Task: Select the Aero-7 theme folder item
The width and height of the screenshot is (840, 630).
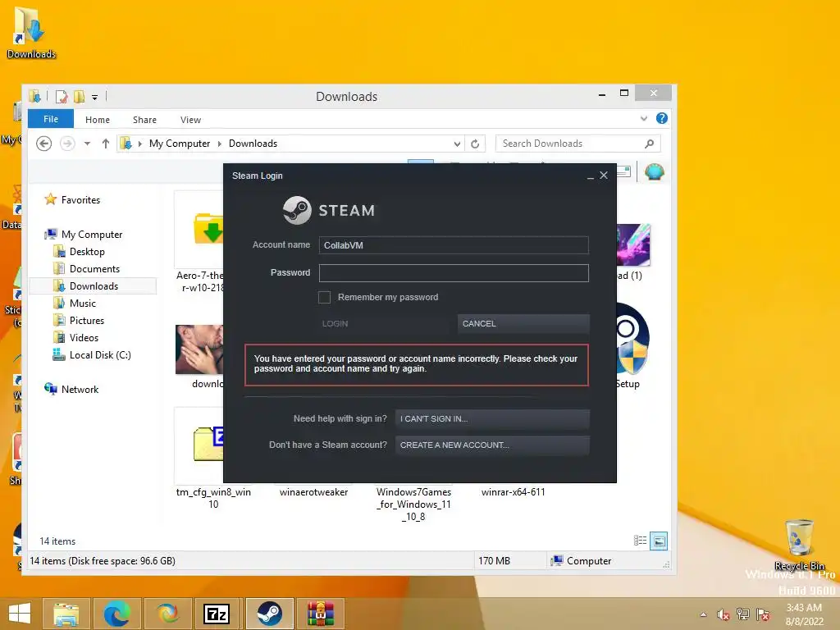Action: tap(199, 242)
